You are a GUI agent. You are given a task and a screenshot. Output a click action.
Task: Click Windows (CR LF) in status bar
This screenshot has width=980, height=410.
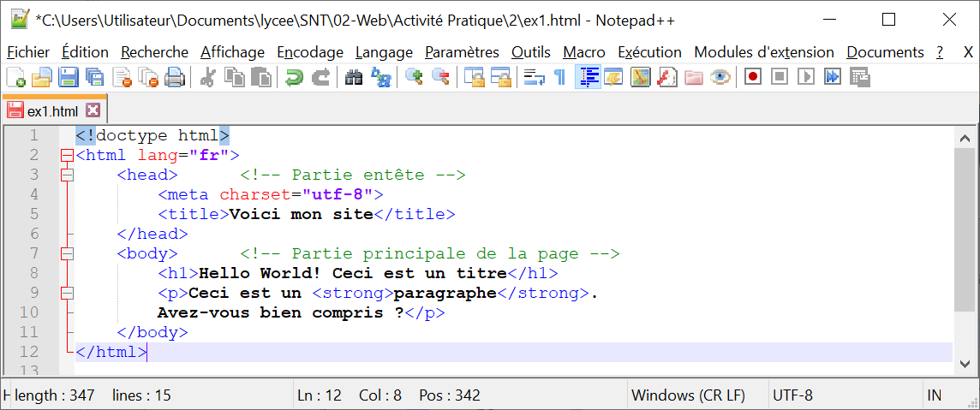click(688, 395)
